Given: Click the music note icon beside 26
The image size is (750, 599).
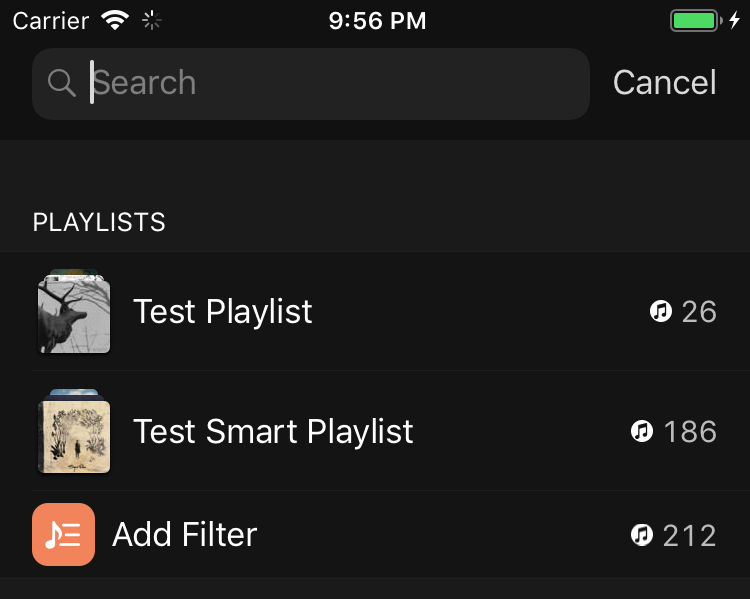Looking at the screenshot, I should click(660, 312).
